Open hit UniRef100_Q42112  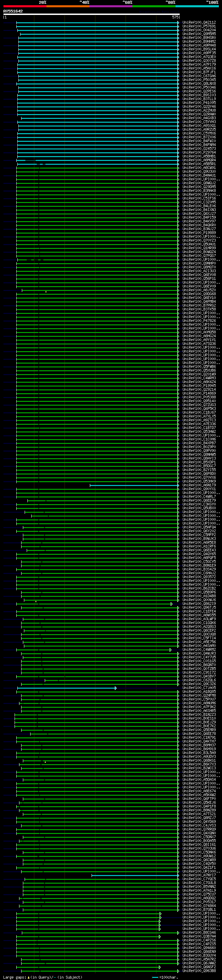[199, 23]
